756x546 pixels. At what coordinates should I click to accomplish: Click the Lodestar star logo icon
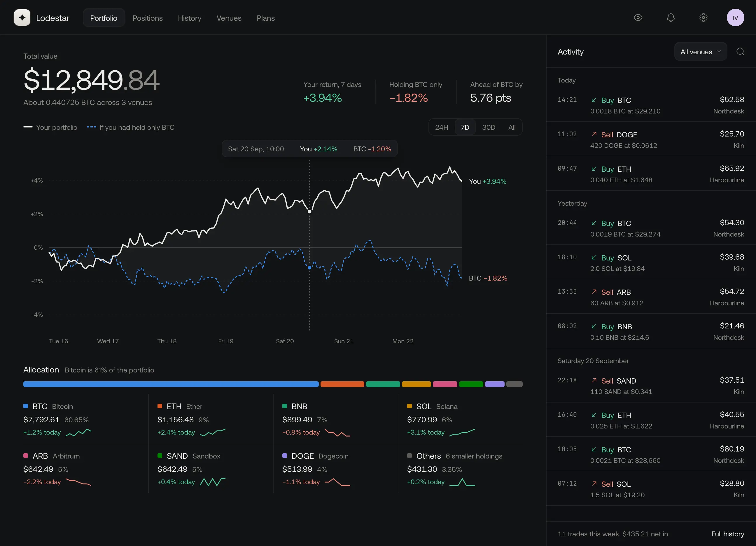click(x=22, y=18)
